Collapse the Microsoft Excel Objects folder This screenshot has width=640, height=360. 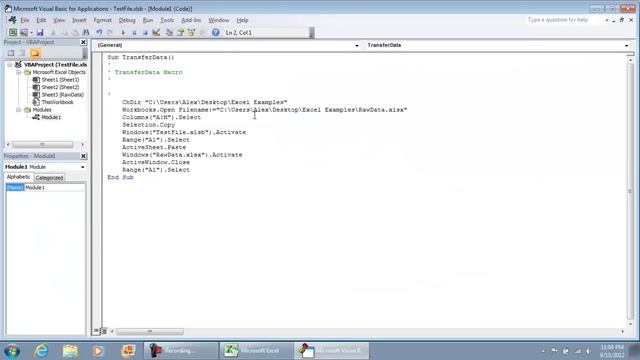click(x=18, y=72)
